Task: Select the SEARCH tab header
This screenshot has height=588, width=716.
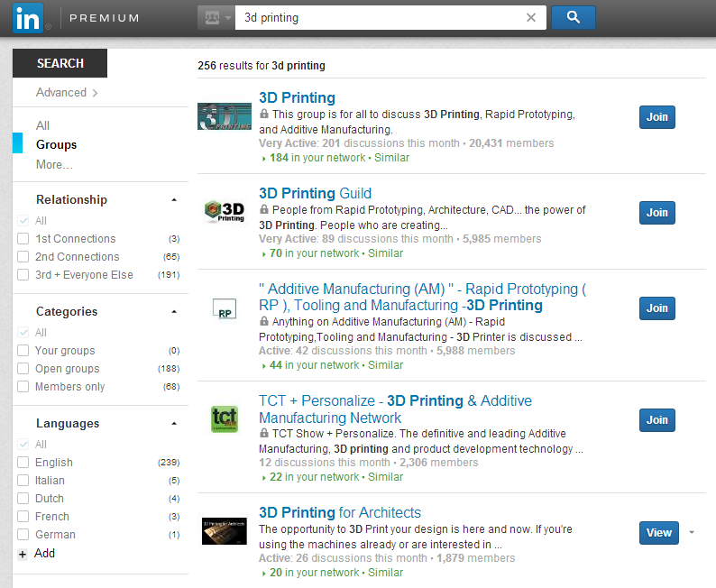Action: point(60,63)
